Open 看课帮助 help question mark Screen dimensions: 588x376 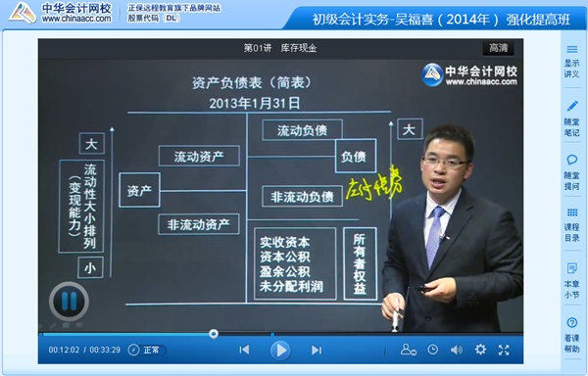(x=572, y=335)
